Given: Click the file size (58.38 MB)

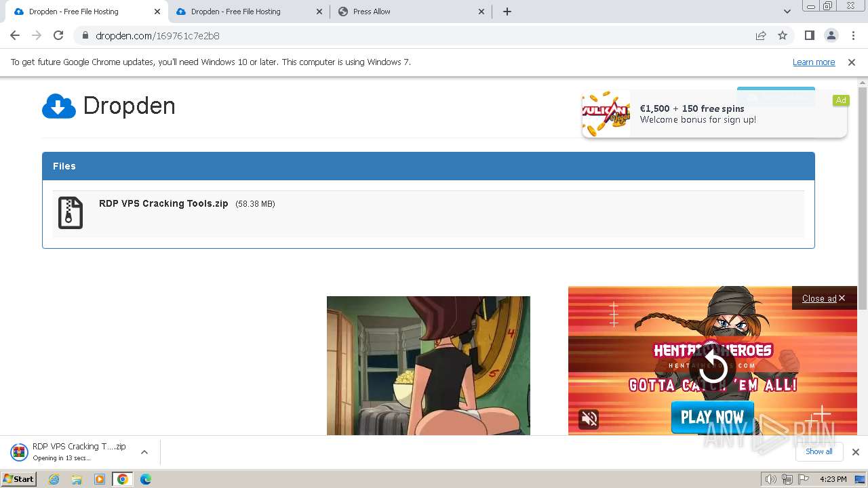Looking at the screenshot, I should point(255,204).
